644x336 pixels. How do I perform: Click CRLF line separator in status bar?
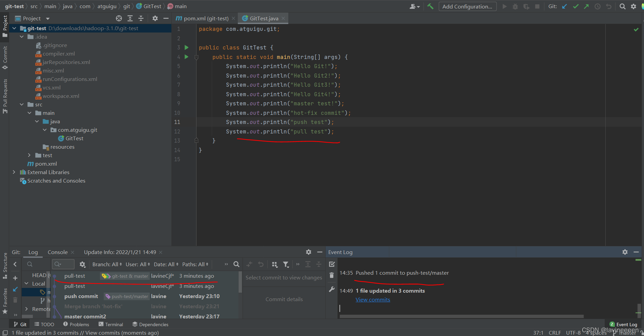tap(555, 333)
